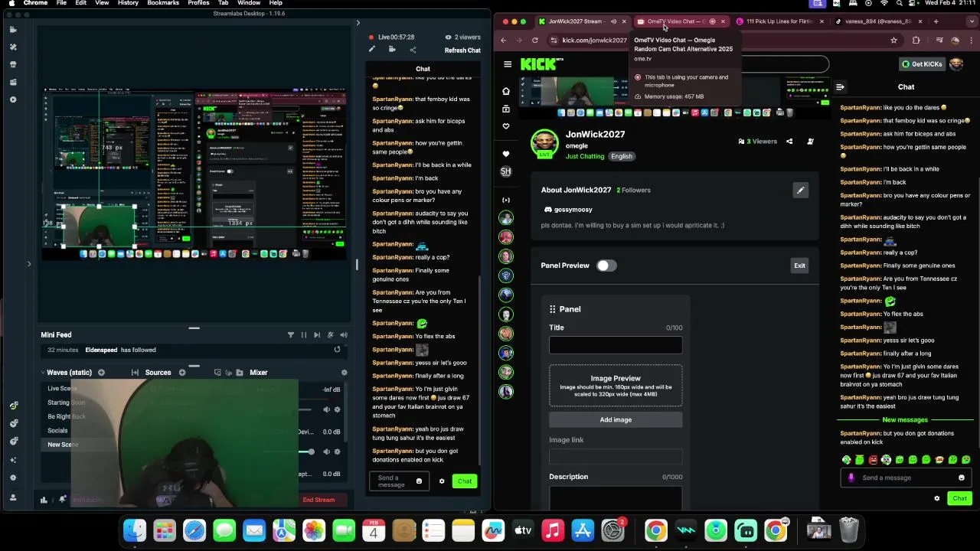Toggle the viewer count eye icon
Screen dimensions: 980x551
[448, 37]
